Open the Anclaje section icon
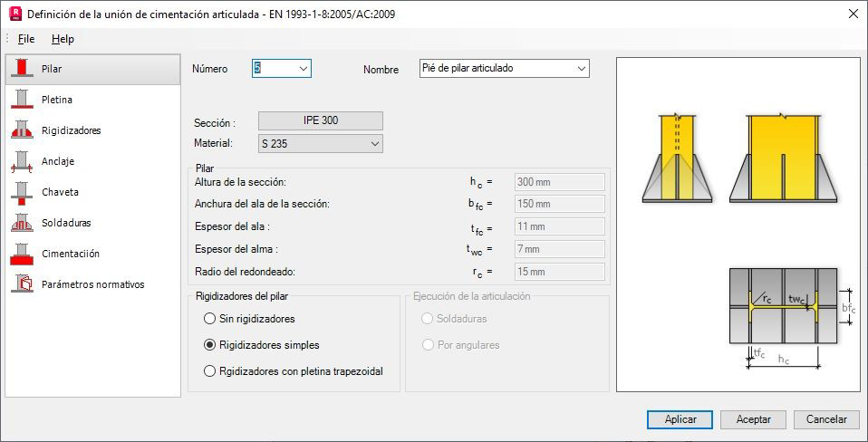The width and height of the screenshot is (868, 442). (x=22, y=161)
